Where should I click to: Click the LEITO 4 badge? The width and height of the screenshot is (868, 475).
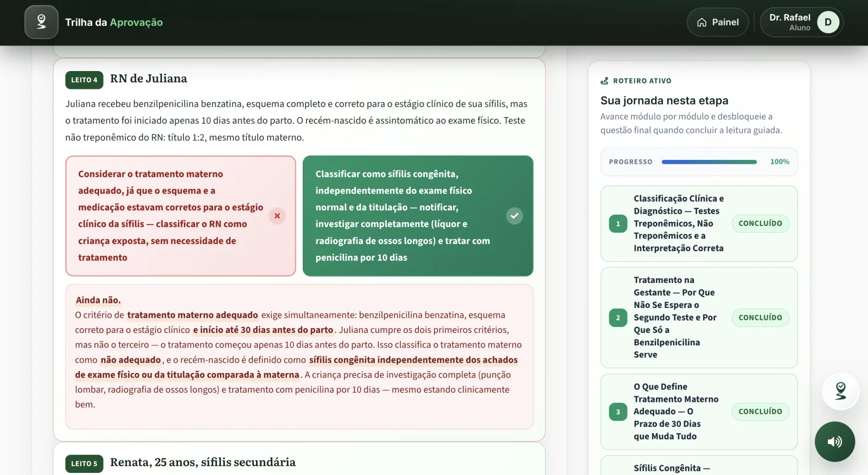coord(84,80)
